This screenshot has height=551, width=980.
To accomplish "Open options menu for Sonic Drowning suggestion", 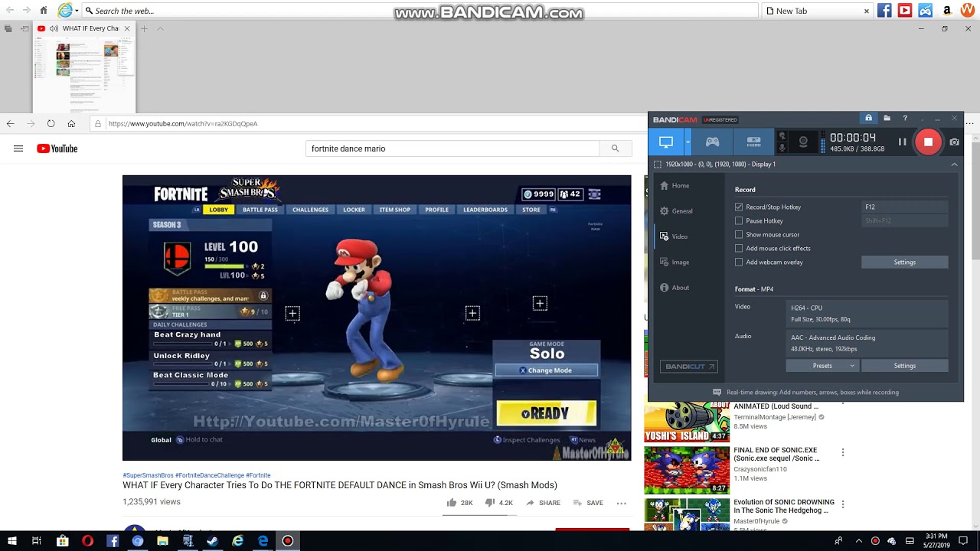I will coord(843,504).
